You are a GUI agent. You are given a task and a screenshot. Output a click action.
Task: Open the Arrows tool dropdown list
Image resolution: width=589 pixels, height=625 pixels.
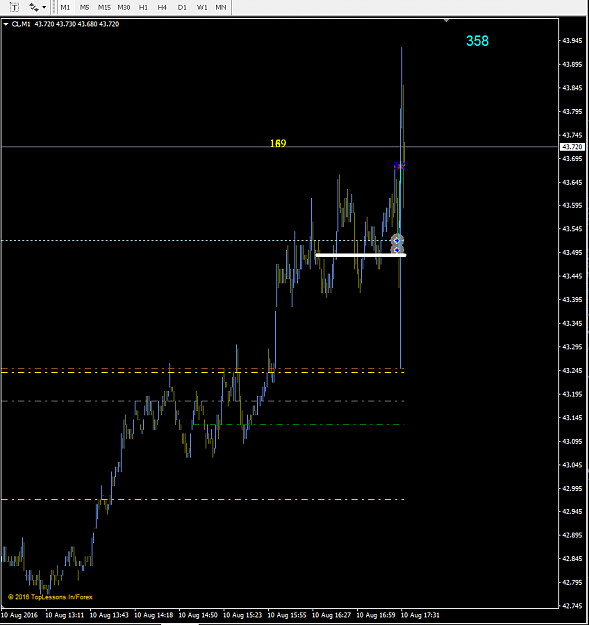[44, 7]
